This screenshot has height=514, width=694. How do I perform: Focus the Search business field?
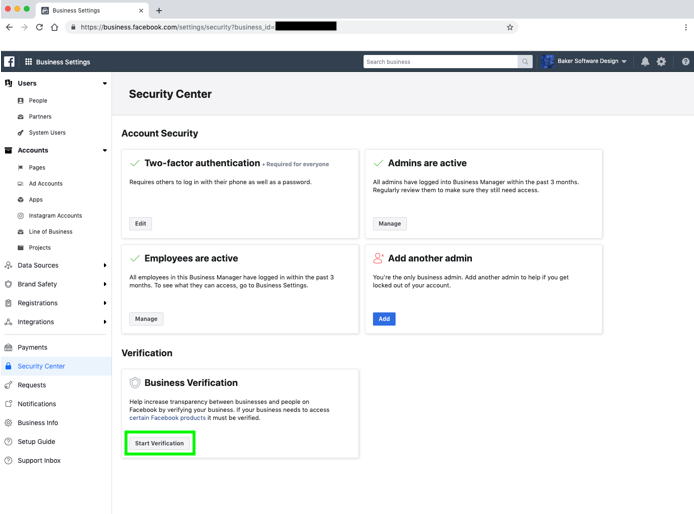tap(441, 62)
